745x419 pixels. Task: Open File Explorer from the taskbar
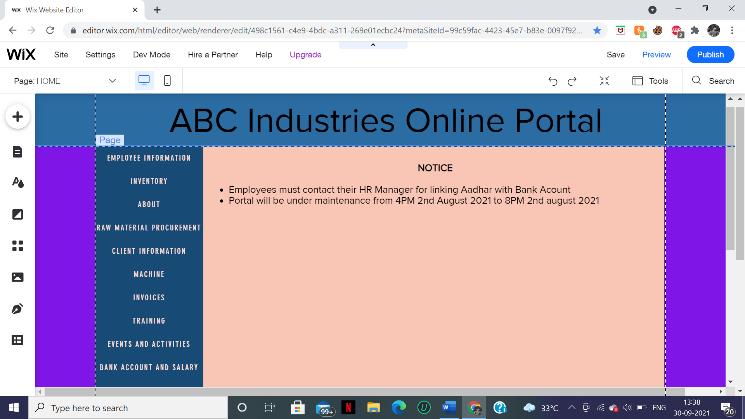(x=373, y=408)
